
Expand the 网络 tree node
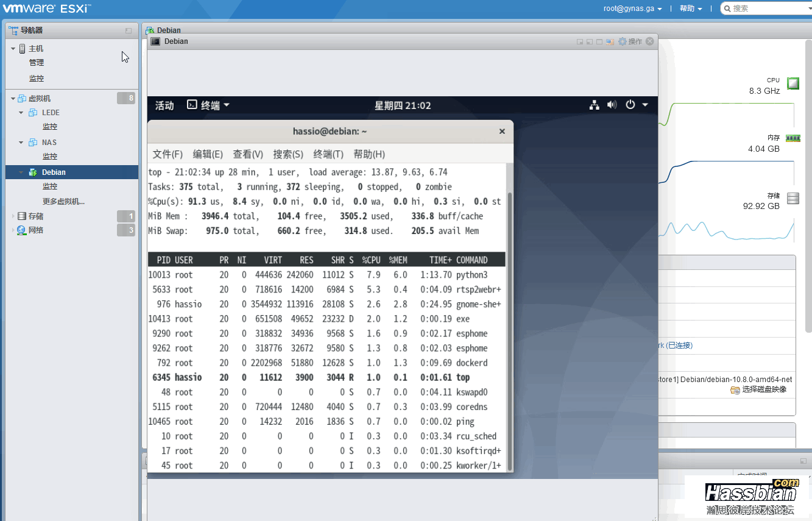(x=13, y=230)
